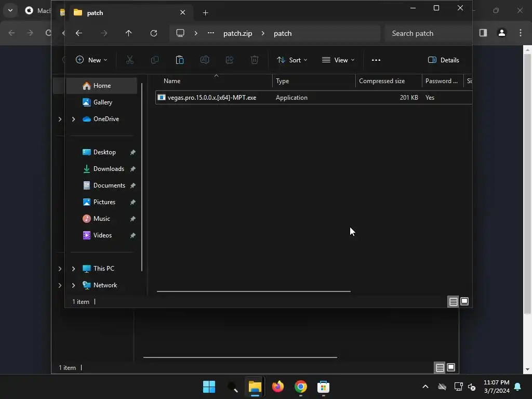Click chevron after PC icon in breadcrumb
This screenshot has width=532, height=399.
click(x=196, y=33)
